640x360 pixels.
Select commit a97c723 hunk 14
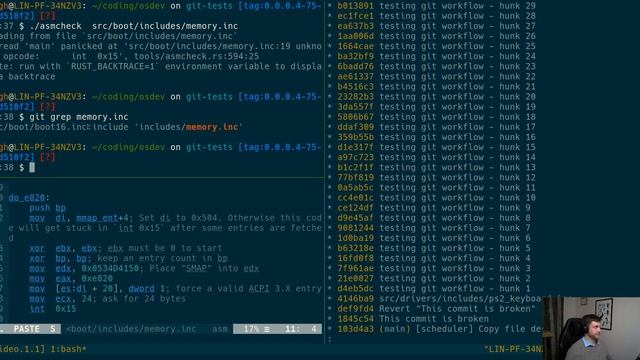tap(436, 157)
